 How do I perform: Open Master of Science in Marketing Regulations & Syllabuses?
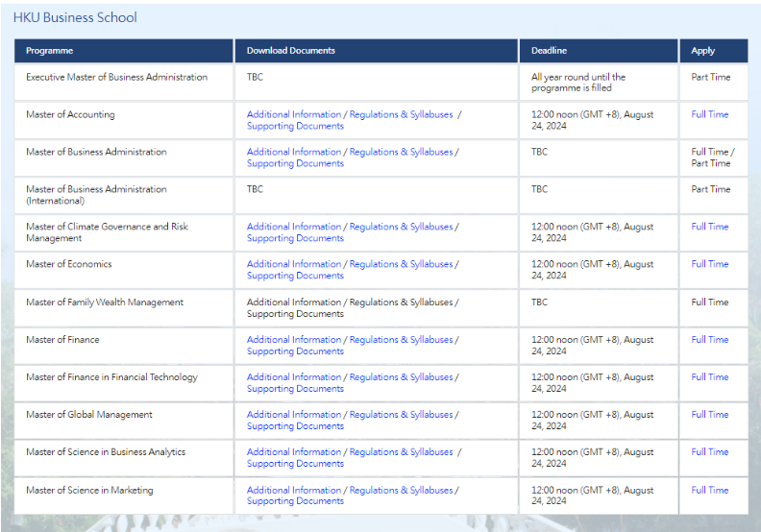(x=401, y=490)
